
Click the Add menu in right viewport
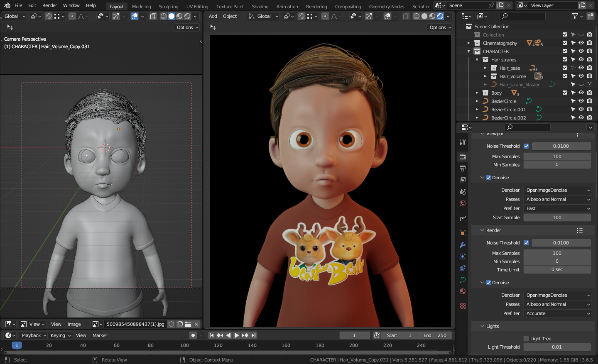pos(213,16)
